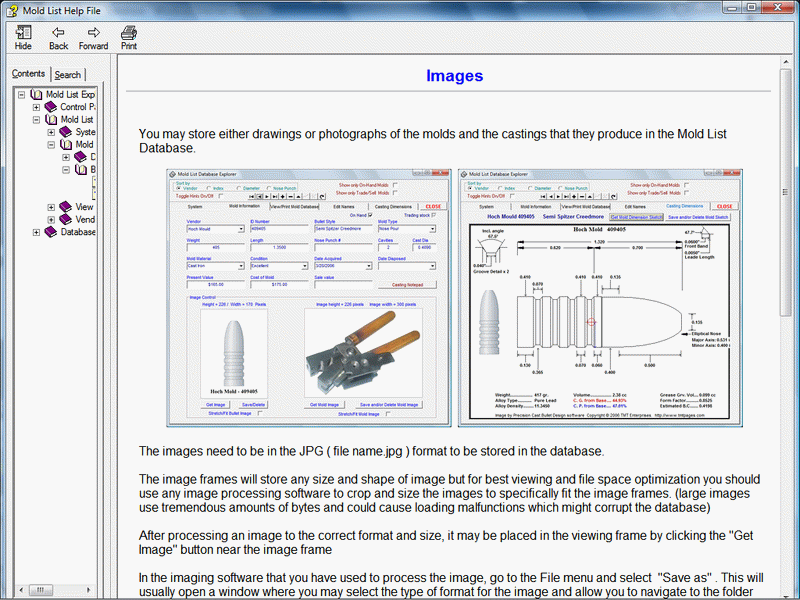The height and width of the screenshot is (600, 800).
Task: Click the topic pane scroll-up arrow
Action: [x=786, y=62]
